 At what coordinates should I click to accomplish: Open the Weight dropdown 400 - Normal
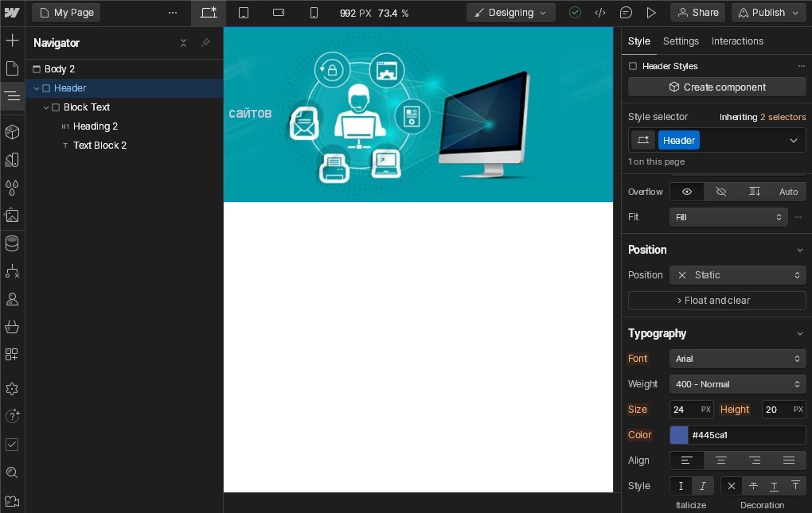(x=739, y=384)
